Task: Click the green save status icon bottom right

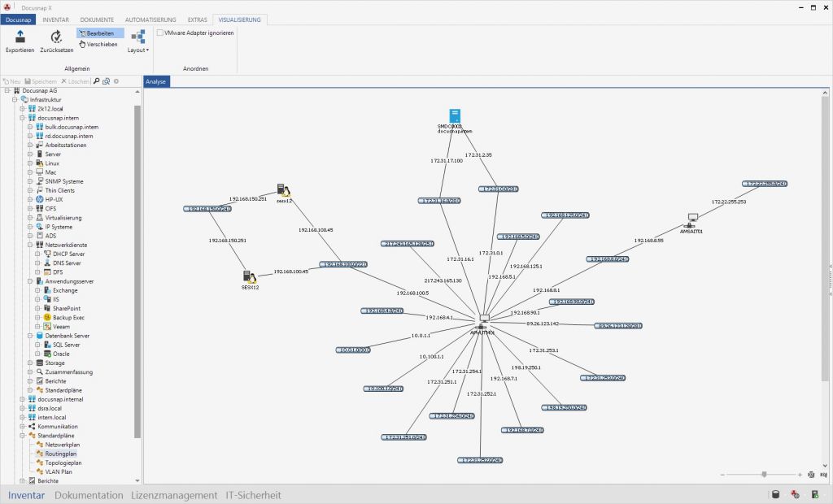Action: coord(816,494)
